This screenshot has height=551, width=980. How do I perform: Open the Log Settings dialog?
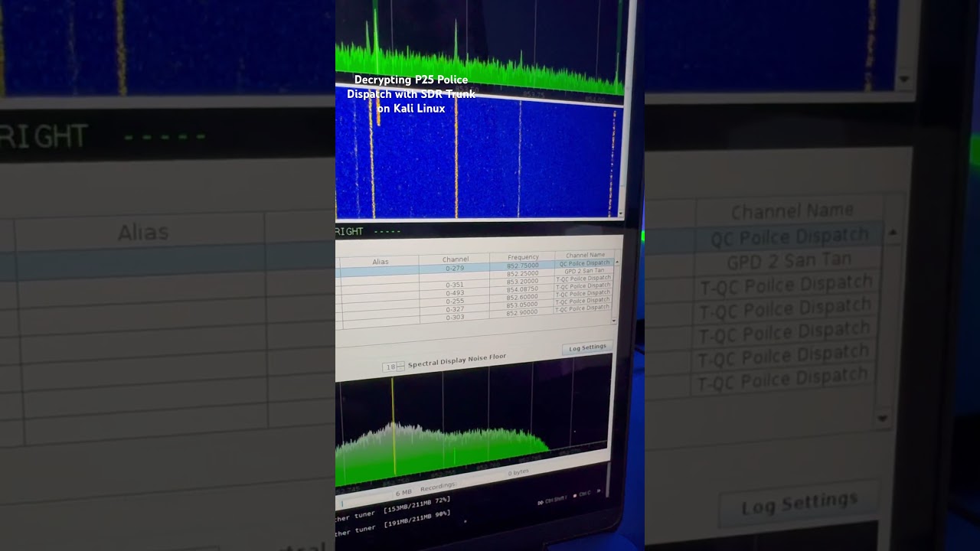pos(588,347)
